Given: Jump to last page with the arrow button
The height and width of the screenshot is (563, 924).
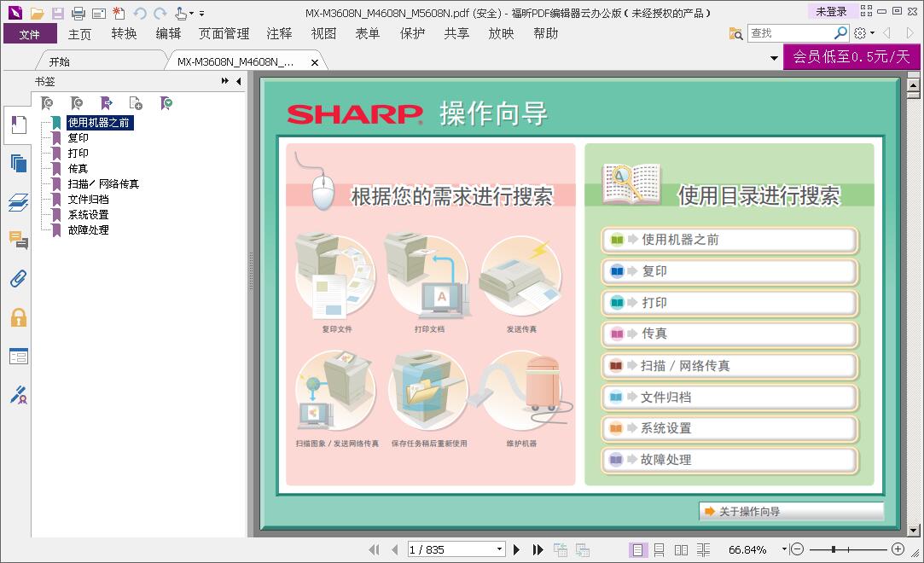Looking at the screenshot, I should (538, 549).
